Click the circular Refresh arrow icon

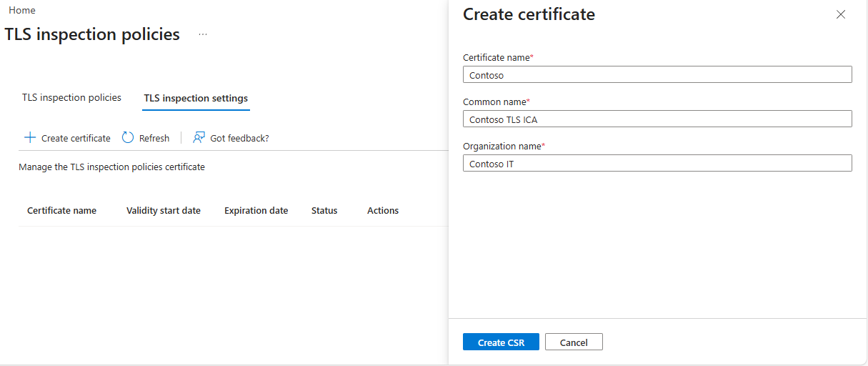point(128,137)
